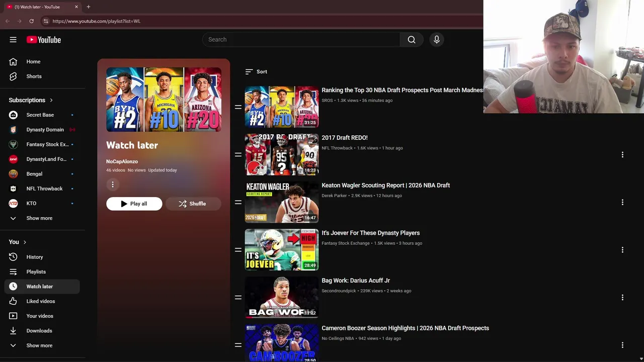644x362 pixels.
Task: Open DynastyLand subscription in sidebar
Action: [x=43, y=159]
